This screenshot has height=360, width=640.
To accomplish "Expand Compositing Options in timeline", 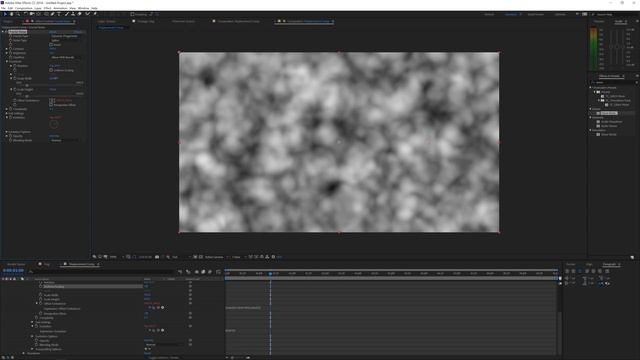I will tap(32, 349).
